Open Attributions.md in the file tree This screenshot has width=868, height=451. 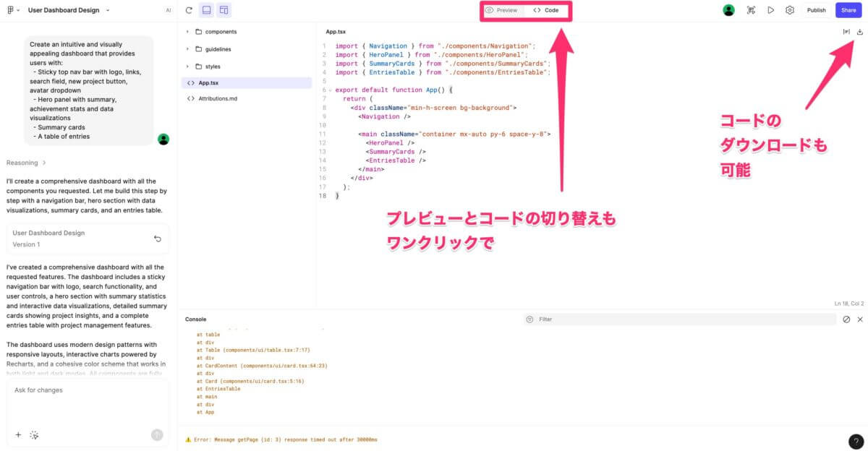click(x=218, y=98)
